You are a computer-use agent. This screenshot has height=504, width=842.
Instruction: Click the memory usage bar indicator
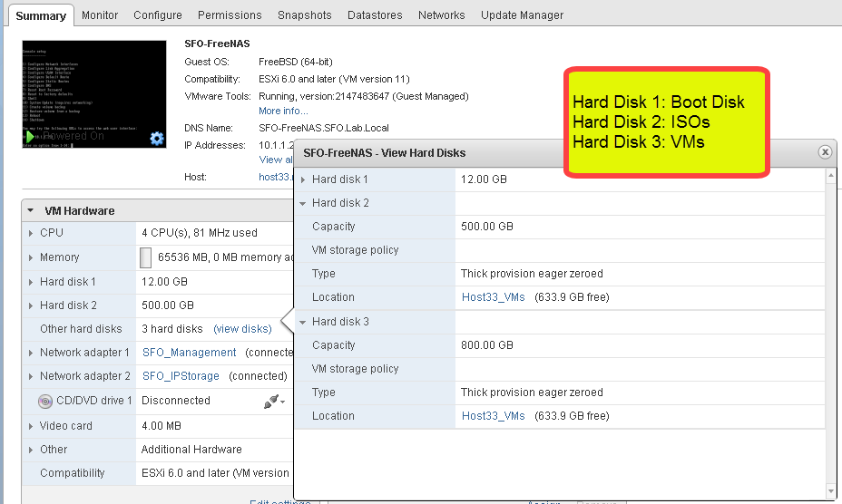click(x=146, y=258)
